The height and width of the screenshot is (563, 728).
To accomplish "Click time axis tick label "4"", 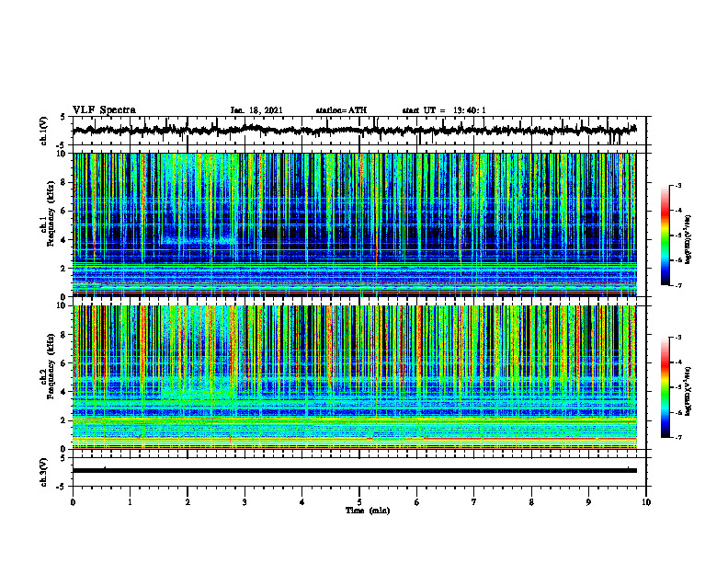I will coord(301,502).
